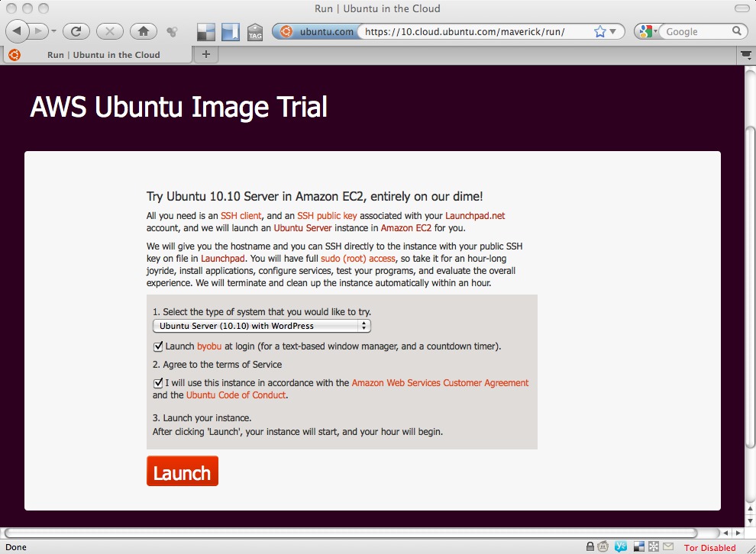Go back to the previous page
Viewport: 756px width, 554px height.
click(18, 31)
